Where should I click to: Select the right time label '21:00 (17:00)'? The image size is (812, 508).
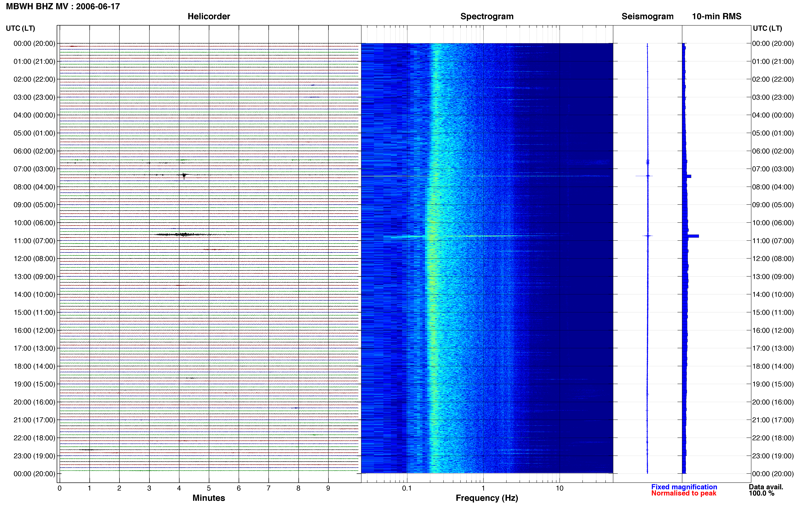(x=773, y=420)
